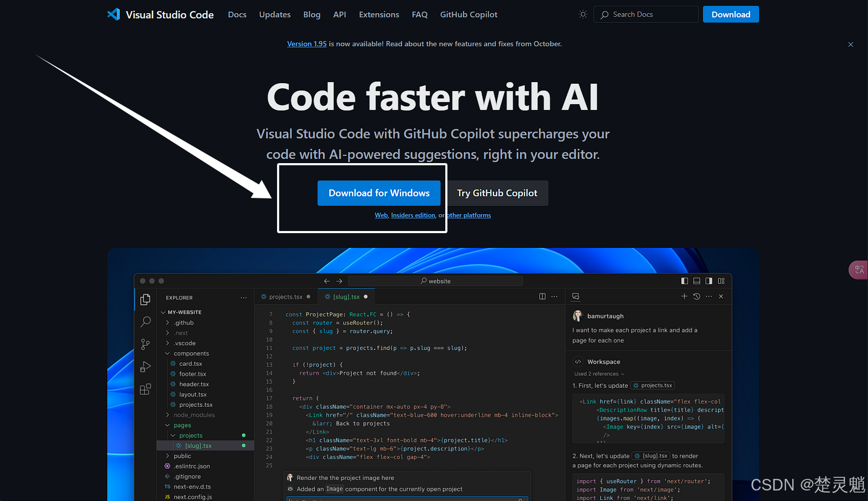Close the chat panel
868x501 pixels.
(x=721, y=297)
